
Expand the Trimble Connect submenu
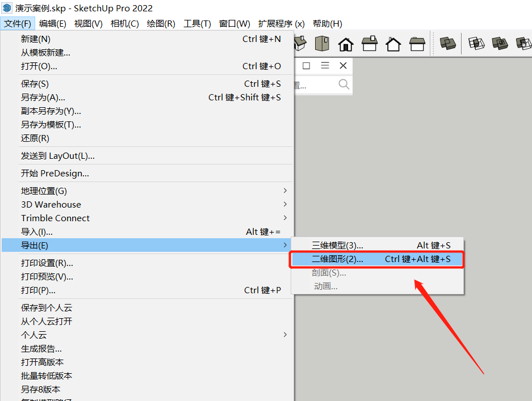(147, 218)
